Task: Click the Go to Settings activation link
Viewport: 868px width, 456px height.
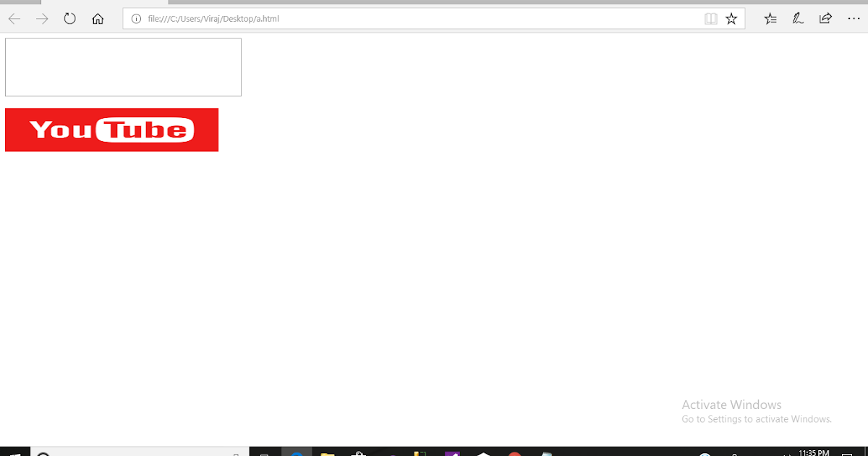Action: pos(757,419)
